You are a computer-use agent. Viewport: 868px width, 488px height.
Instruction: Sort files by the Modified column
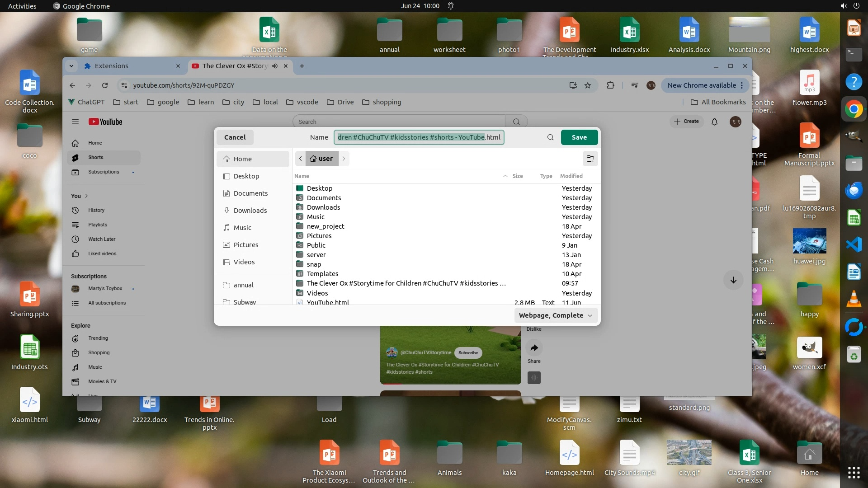[x=571, y=176]
